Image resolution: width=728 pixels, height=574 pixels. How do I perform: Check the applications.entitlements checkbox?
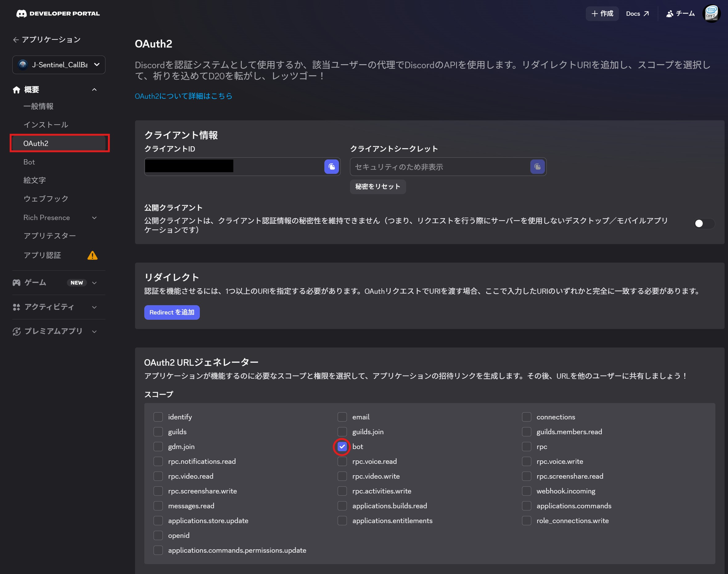pos(342,521)
